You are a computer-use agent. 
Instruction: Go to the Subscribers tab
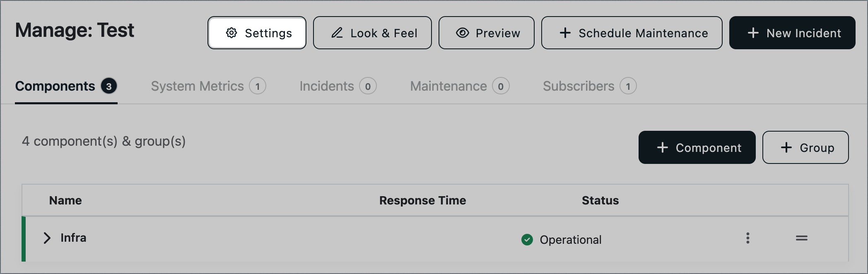tap(590, 86)
